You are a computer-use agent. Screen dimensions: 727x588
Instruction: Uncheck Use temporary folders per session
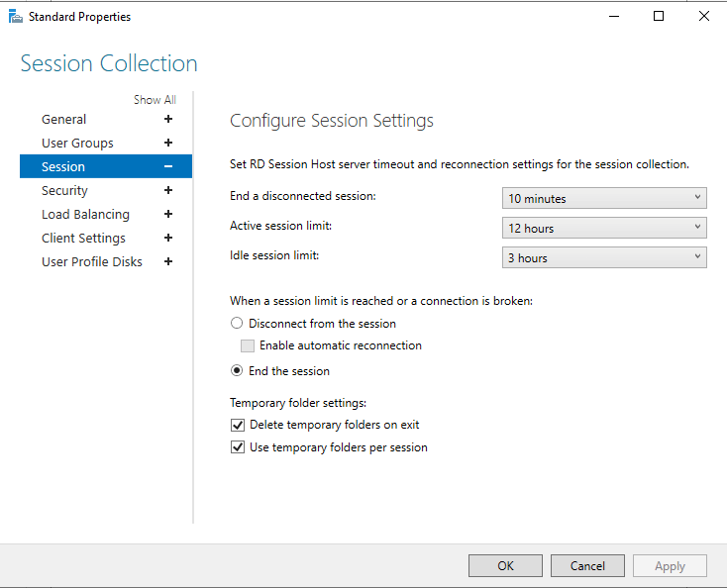(238, 447)
